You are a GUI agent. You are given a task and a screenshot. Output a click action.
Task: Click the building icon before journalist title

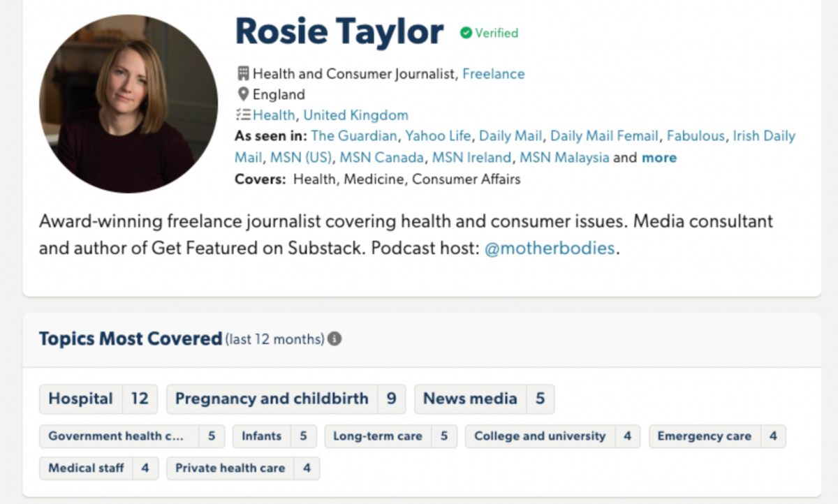pos(241,73)
